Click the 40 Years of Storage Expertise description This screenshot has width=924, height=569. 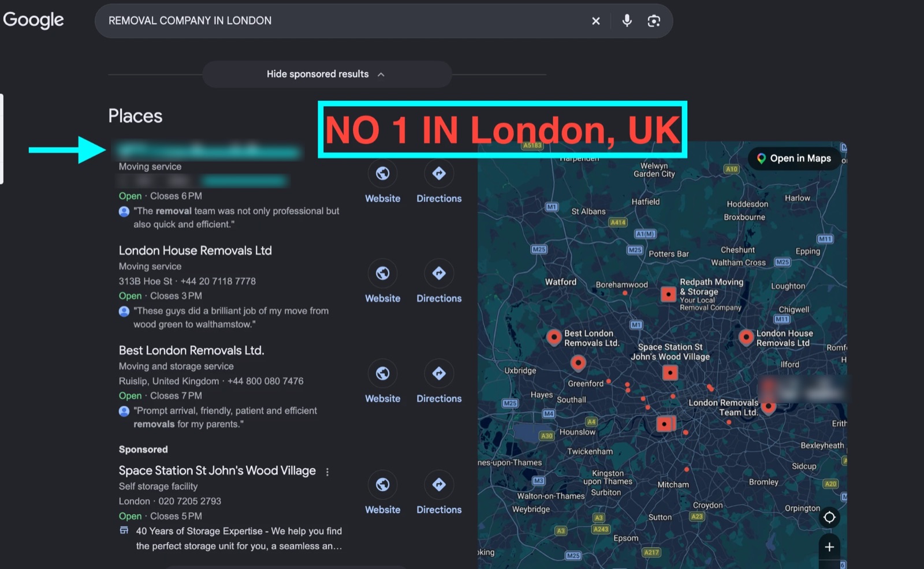[x=239, y=538]
